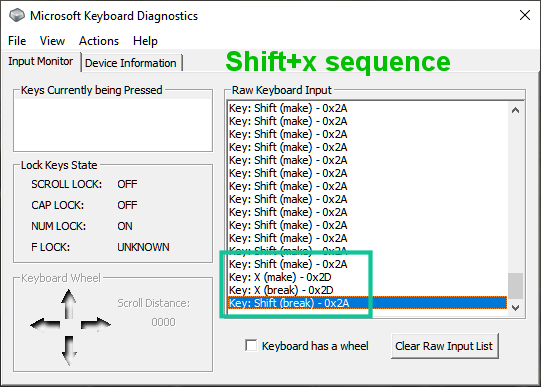Select the 'Key: X (make) - 0x2D' row
The image size is (541, 387).
tap(367, 277)
